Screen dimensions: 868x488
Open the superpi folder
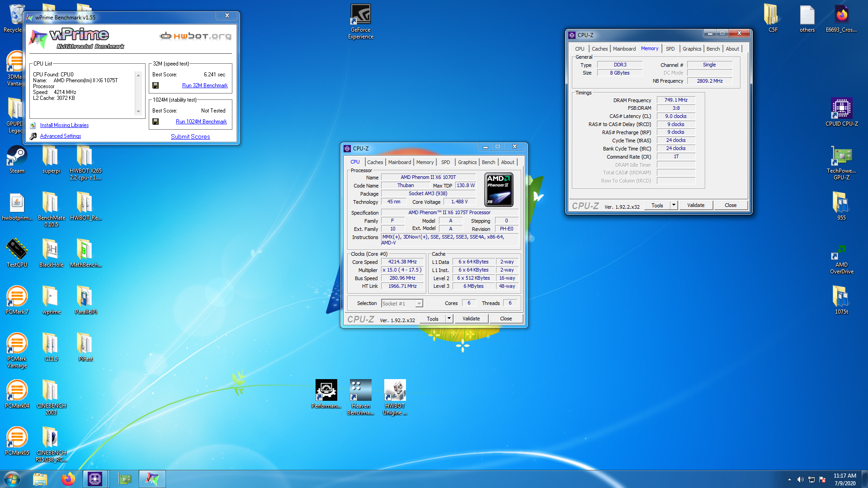[51, 160]
